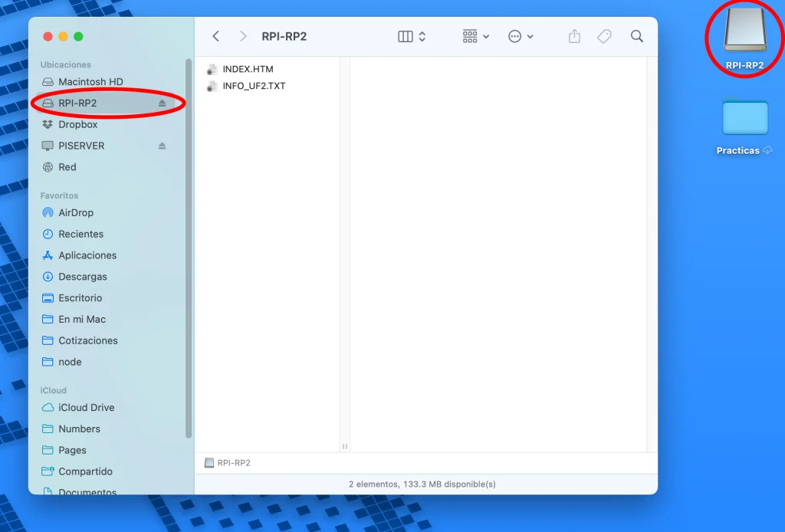Minimize the Finder window with yellow button
Viewport: 785px width, 532px height.
coord(63,37)
